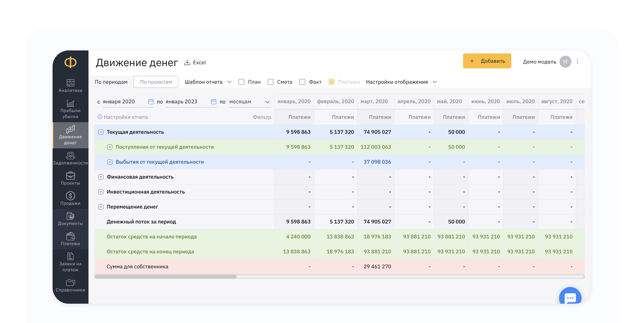644x323 pixels.
Task: Click the Добавить button
Action: [487, 61]
